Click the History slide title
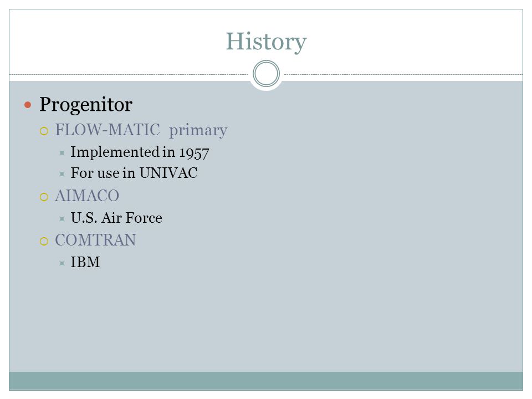 (x=266, y=42)
